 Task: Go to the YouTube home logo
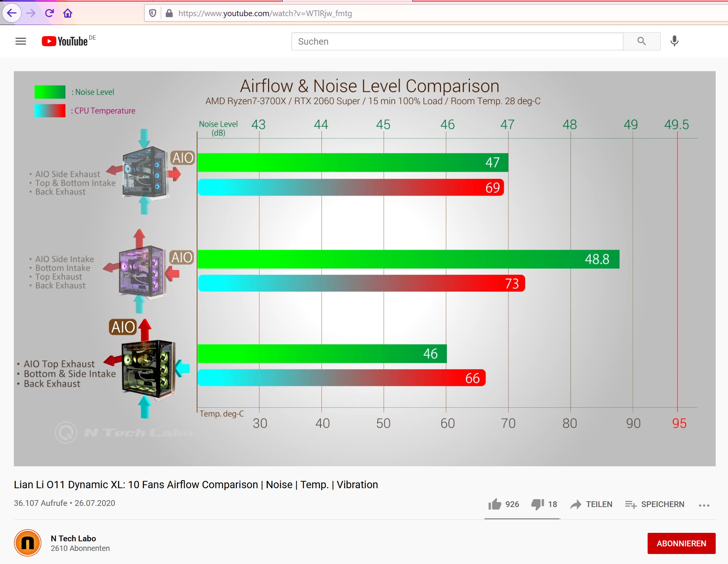(65, 41)
